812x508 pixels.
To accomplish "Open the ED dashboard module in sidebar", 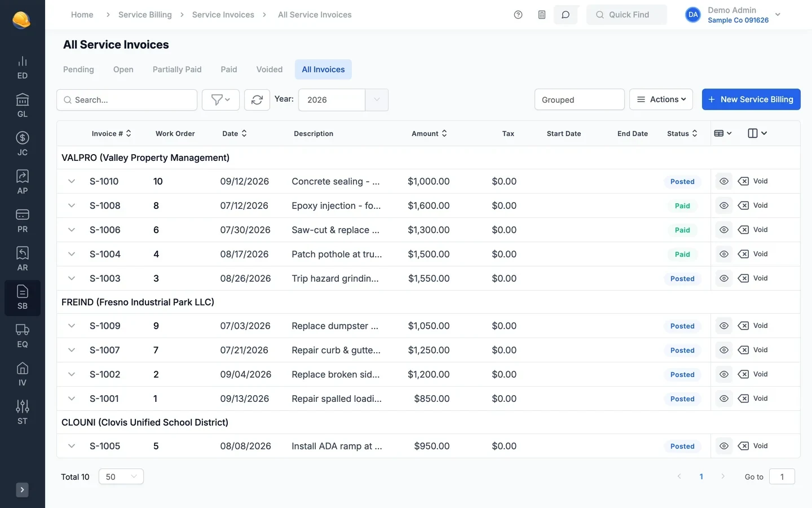I will [22, 68].
